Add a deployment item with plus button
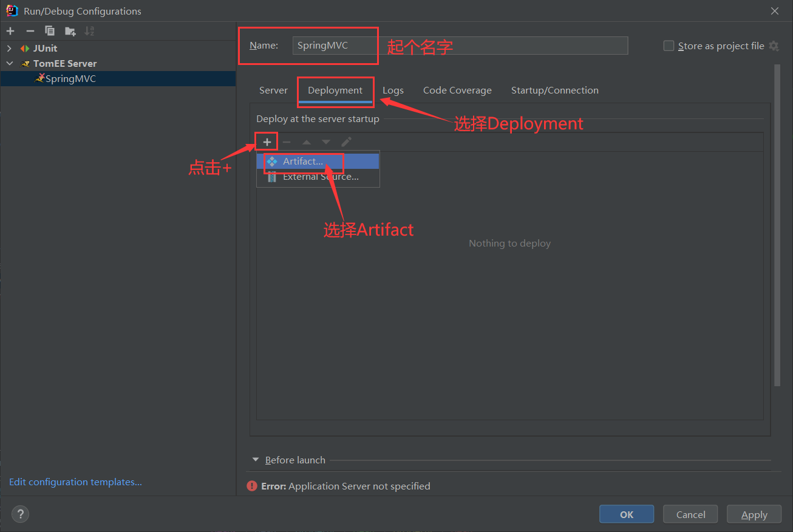The height and width of the screenshot is (532, 793). (267, 142)
